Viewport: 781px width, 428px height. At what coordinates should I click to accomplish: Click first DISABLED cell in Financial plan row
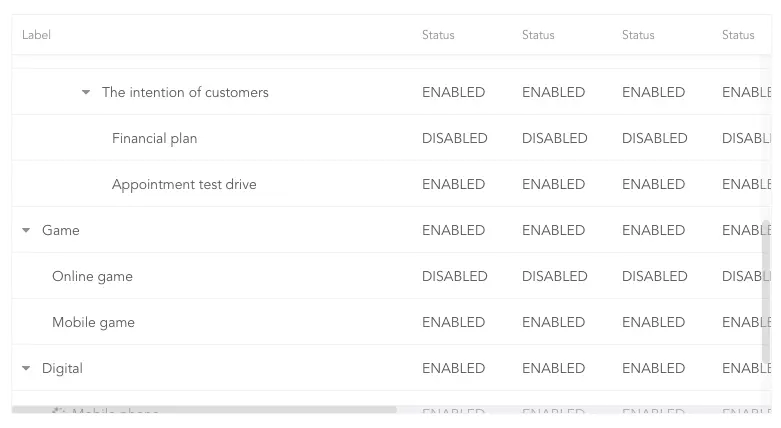click(x=454, y=138)
